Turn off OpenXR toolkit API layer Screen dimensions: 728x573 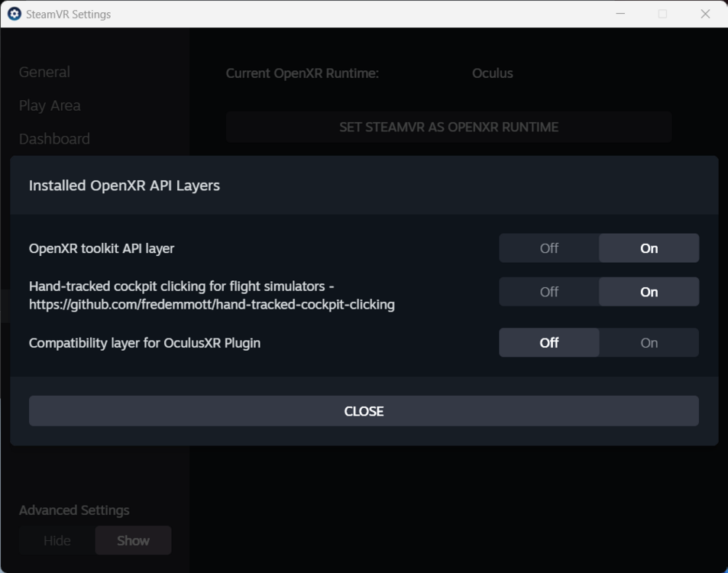[x=548, y=248]
